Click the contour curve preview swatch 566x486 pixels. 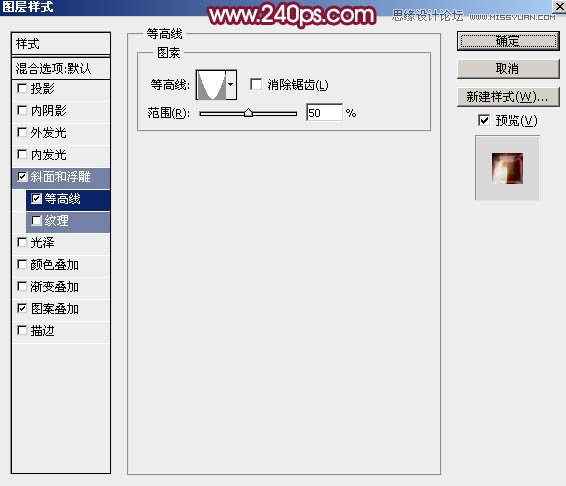click(211, 85)
